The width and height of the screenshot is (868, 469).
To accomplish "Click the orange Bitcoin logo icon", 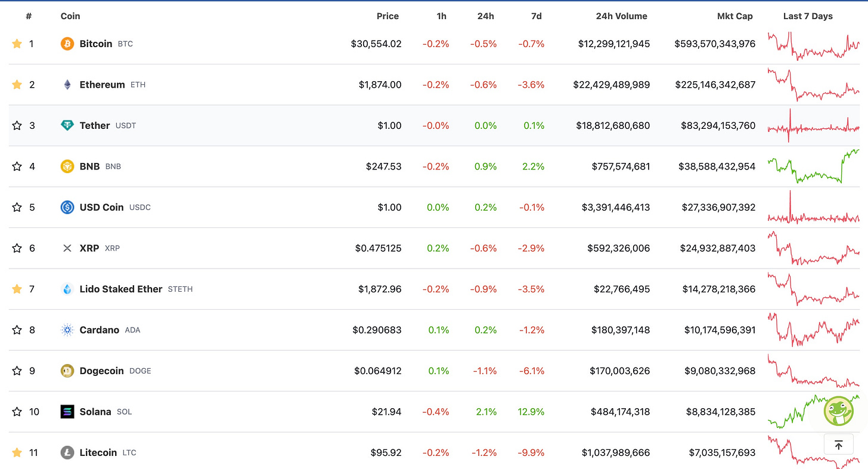I will tap(67, 44).
